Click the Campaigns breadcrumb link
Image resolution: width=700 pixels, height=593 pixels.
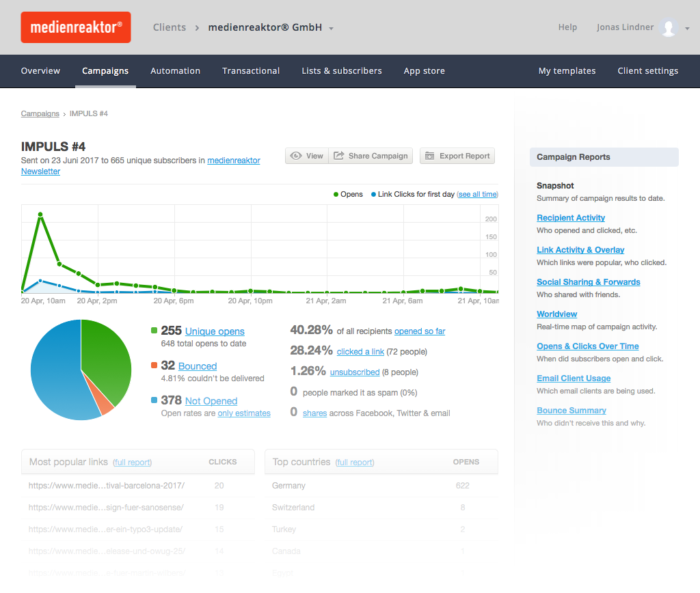40,114
